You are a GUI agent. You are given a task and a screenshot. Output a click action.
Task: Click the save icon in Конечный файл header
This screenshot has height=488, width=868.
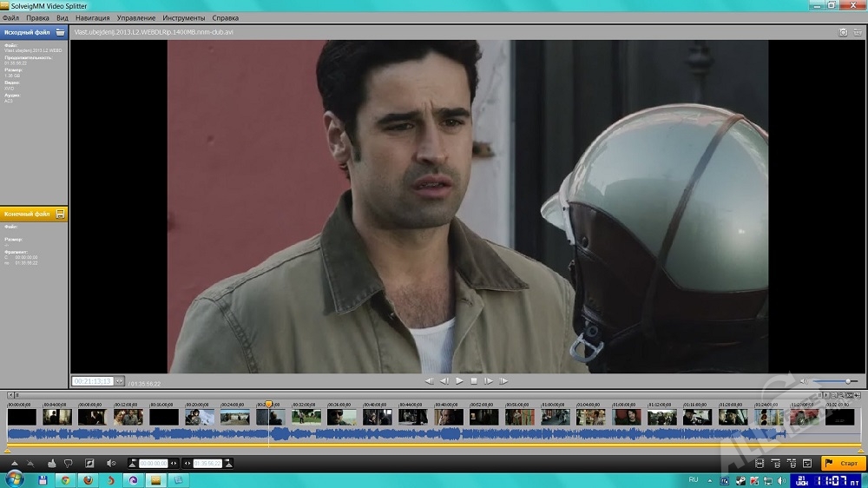click(60, 214)
